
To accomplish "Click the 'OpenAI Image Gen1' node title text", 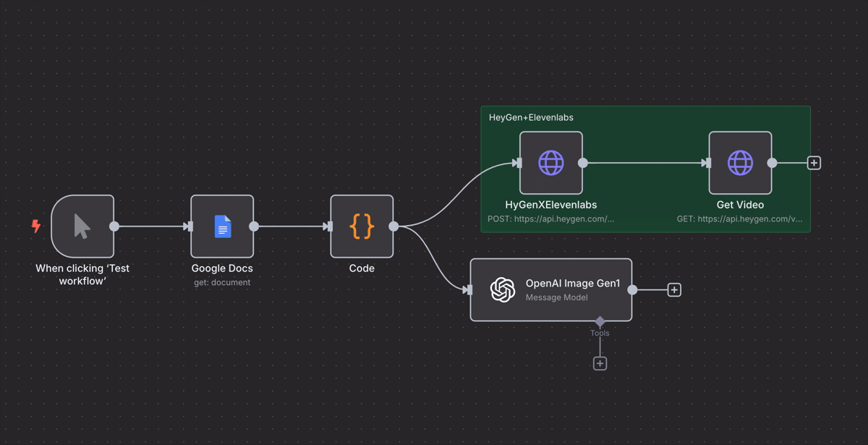I will pyautogui.click(x=573, y=284).
